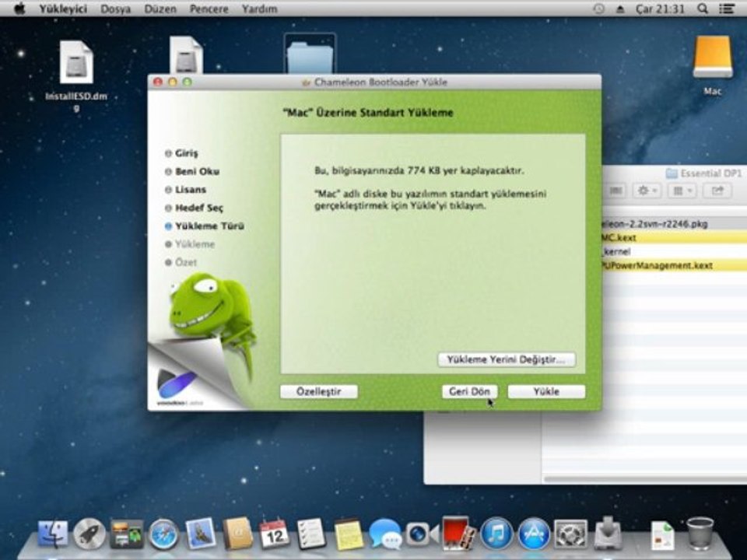The width and height of the screenshot is (747, 560).
Task: Select _kernel row in Finder
Action: point(674,251)
